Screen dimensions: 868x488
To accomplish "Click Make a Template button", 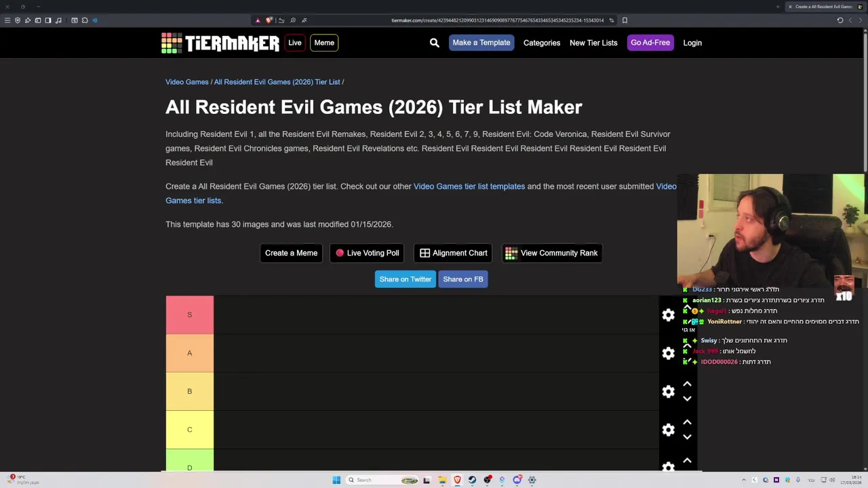I will tap(481, 43).
